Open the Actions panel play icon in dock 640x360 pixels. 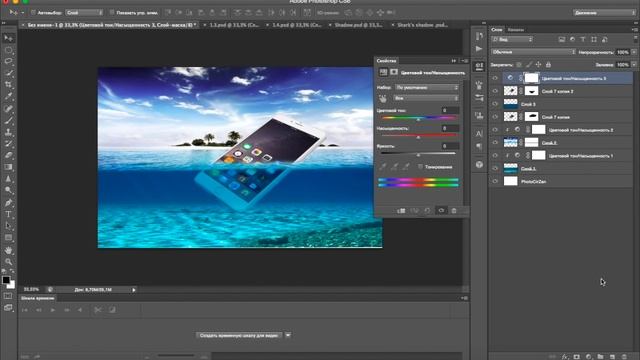[x=479, y=49]
